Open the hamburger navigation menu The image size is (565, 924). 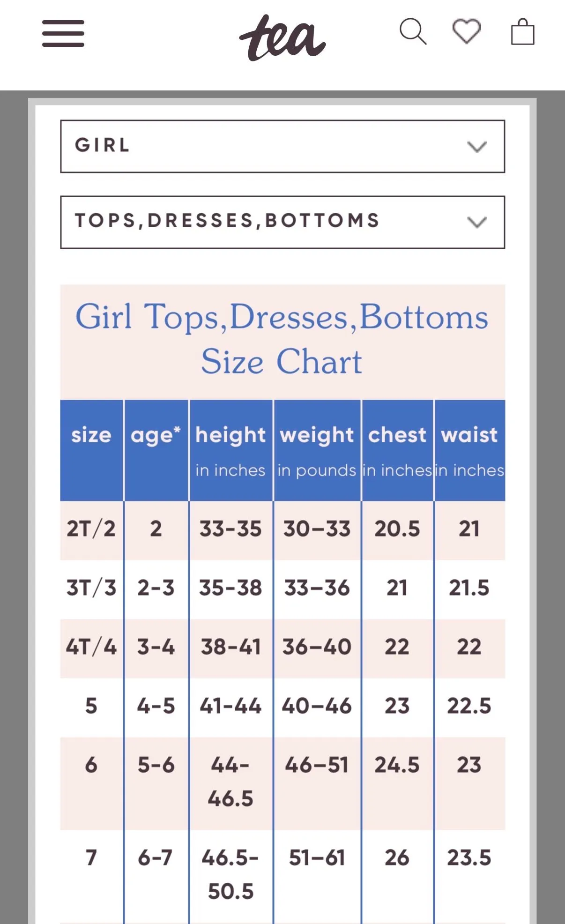(x=63, y=33)
